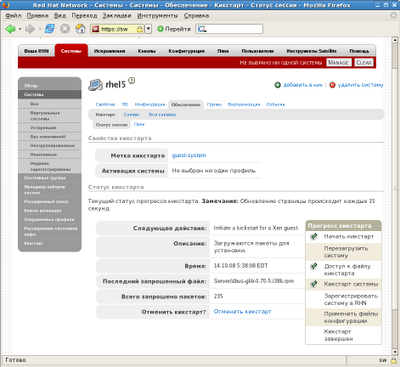Click the rhel5 computer system icon
The image size is (400, 367).
click(x=95, y=85)
